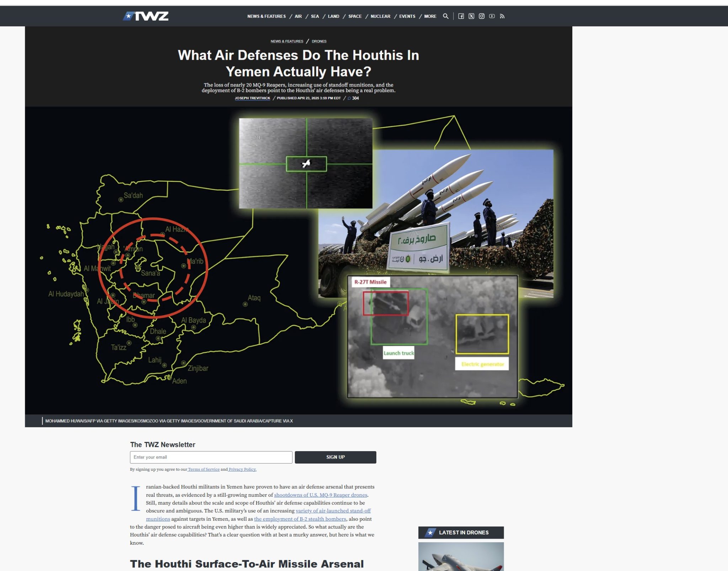This screenshot has width=728, height=571.
Task: Click the Enter your email field
Action: (x=211, y=457)
